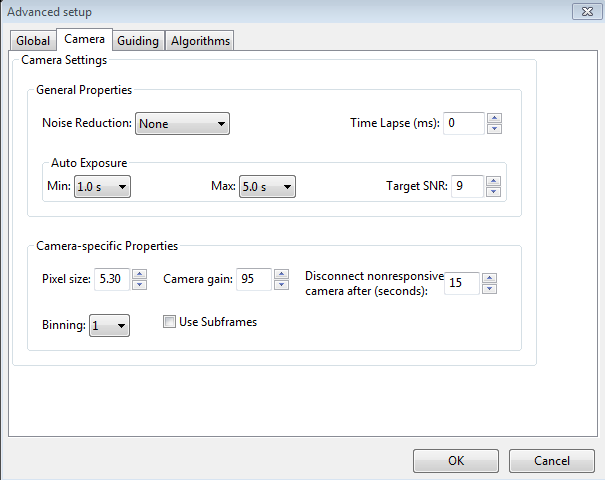This screenshot has height=480, width=605.
Task: Increase Target SNR using the up arrow
Action: (493, 181)
